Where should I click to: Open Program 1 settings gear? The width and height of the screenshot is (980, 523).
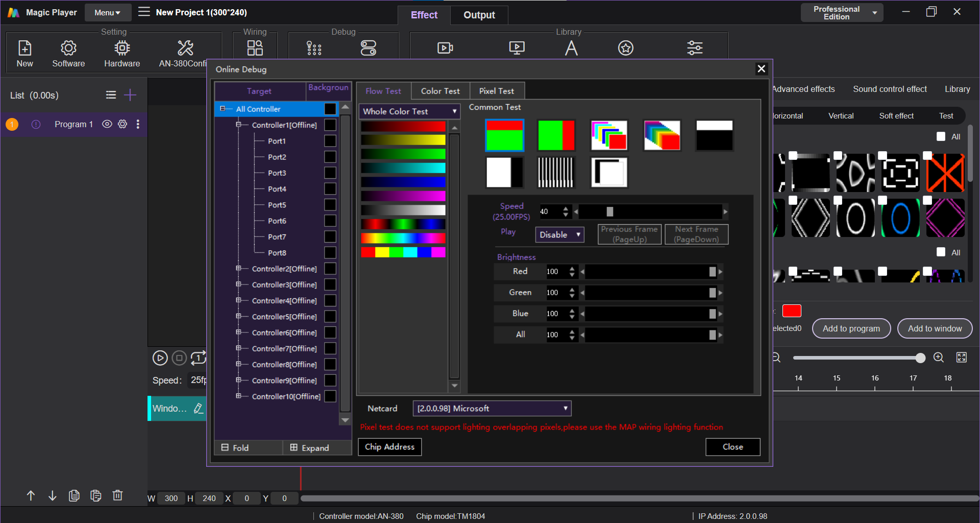[x=122, y=124]
